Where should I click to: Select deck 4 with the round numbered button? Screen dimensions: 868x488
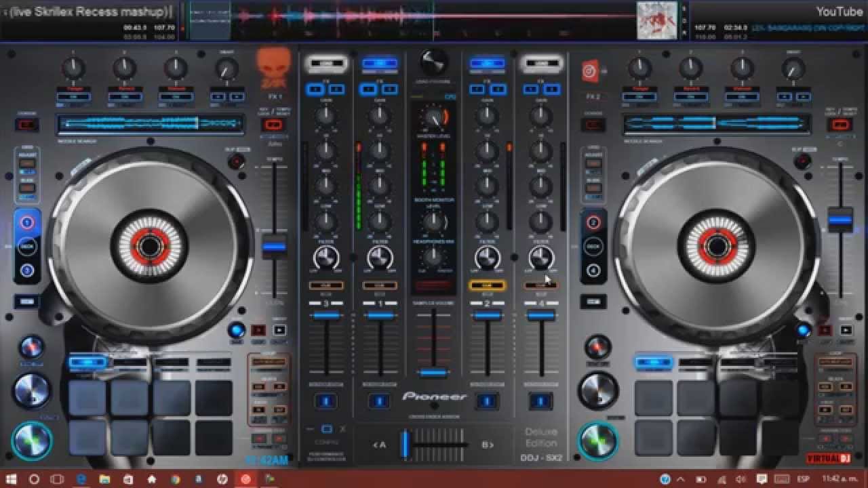point(593,270)
